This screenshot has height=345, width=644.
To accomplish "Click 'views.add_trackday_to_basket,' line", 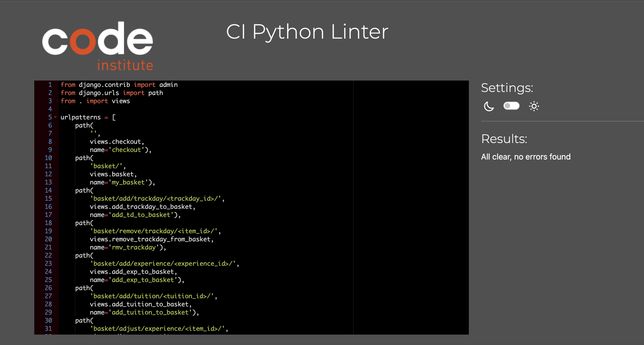I will 143,207.
